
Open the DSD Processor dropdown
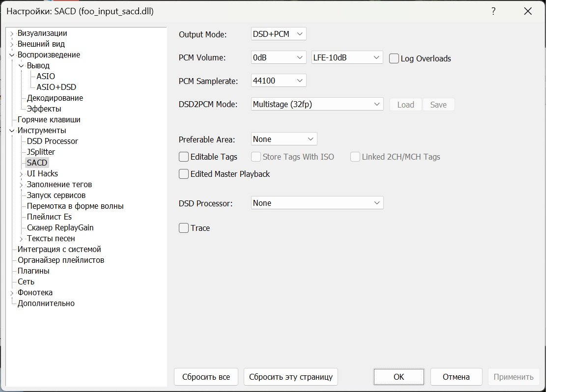[317, 203]
